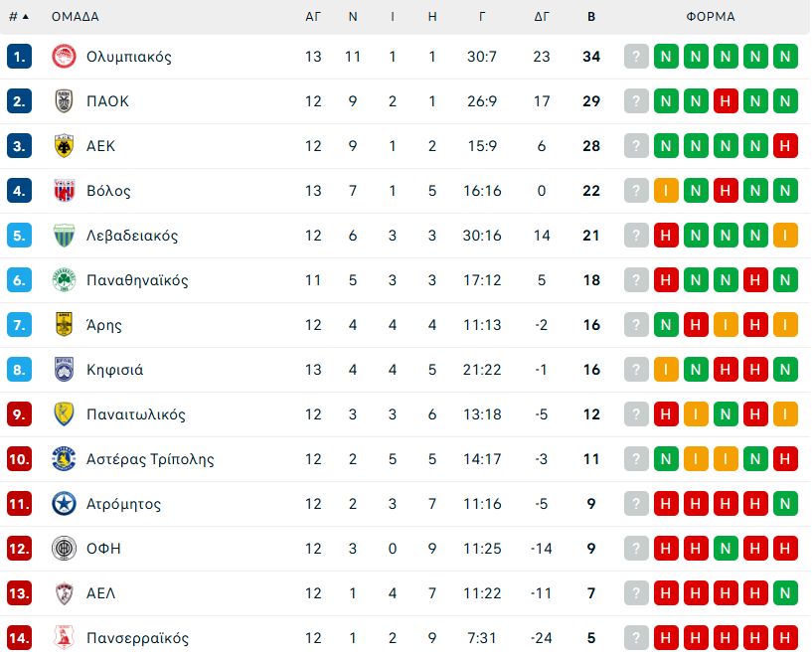Click the ΟΜΑΔΑ column header
This screenshot has width=812, height=657.
(x=76, y=17)
